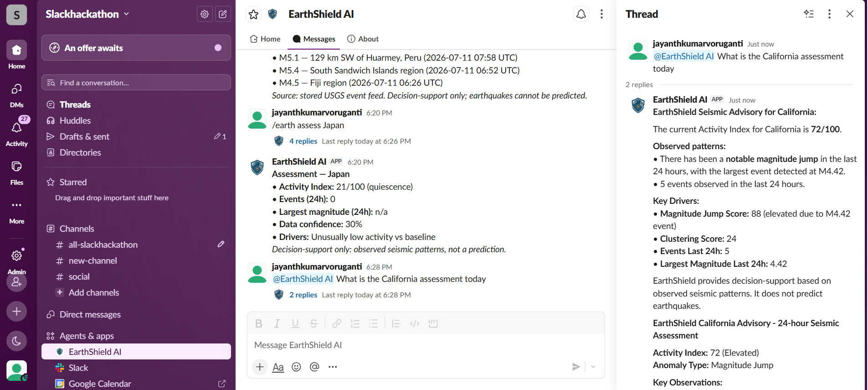Star the EarthShield AI conversation
This screenshot has height=390, width=868.
coord(254,15)
